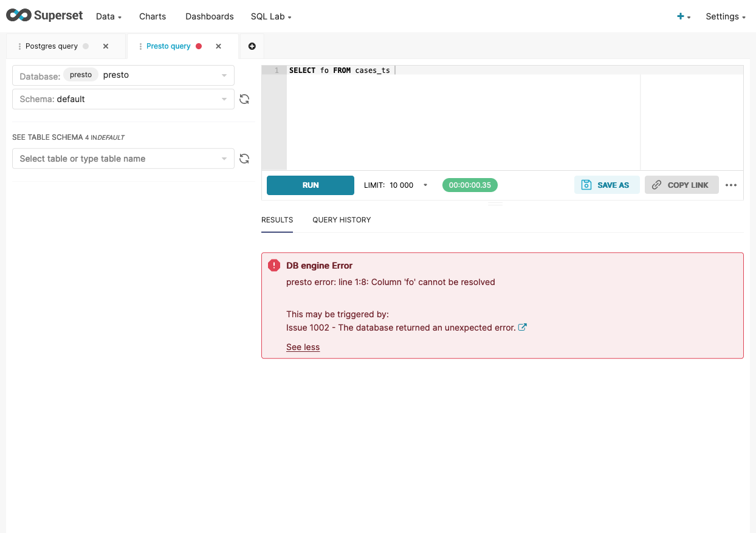756x533 pixels.
Task: Click See less link in error
Action: tap(303, 347)
